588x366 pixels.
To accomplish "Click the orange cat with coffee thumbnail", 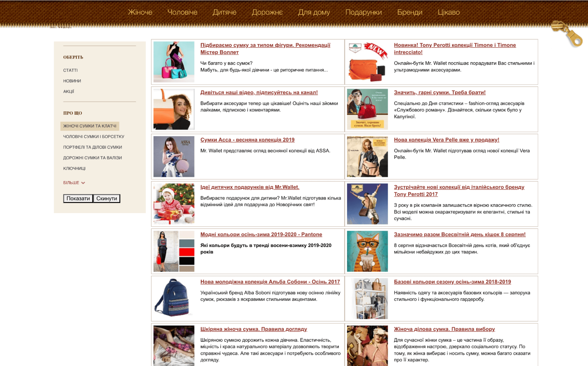I will (367, 251).
